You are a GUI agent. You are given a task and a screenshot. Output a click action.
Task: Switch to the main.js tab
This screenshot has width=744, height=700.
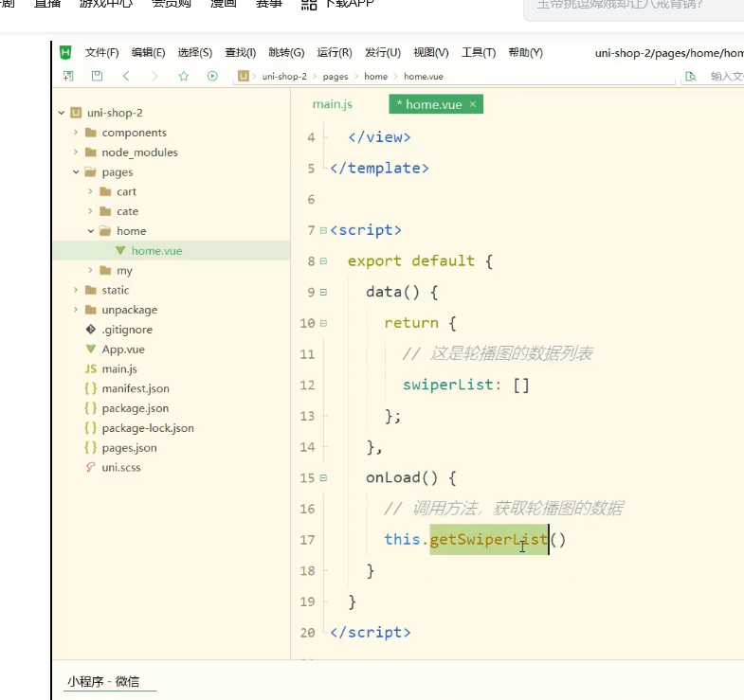pos(333,104)
